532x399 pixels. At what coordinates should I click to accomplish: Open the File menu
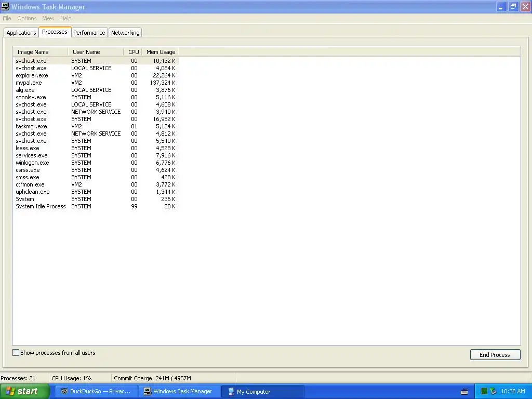[7, 18]
